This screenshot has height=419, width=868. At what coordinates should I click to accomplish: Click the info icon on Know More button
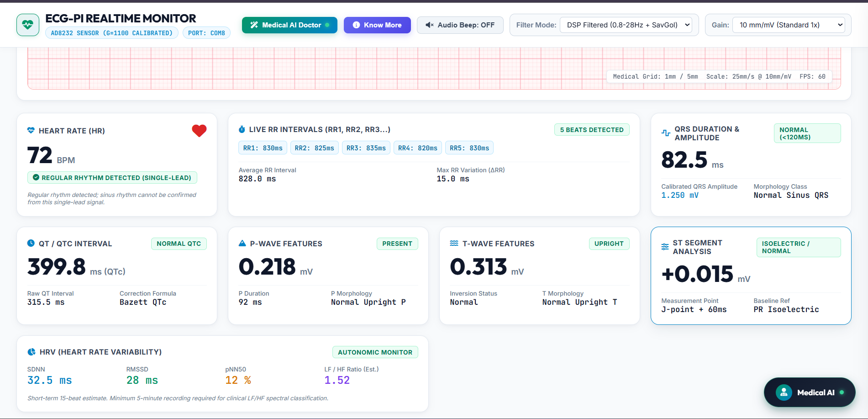point(357,25)
